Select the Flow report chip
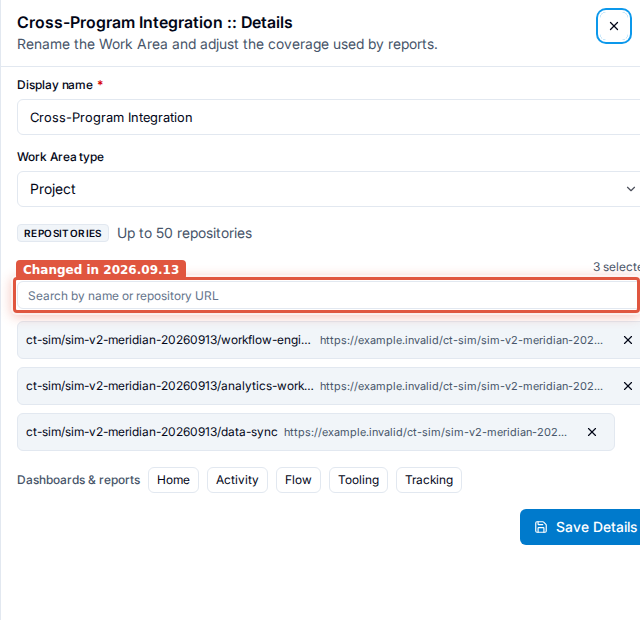The width and height of the screenshot is (640, 620). click(298, 480)
